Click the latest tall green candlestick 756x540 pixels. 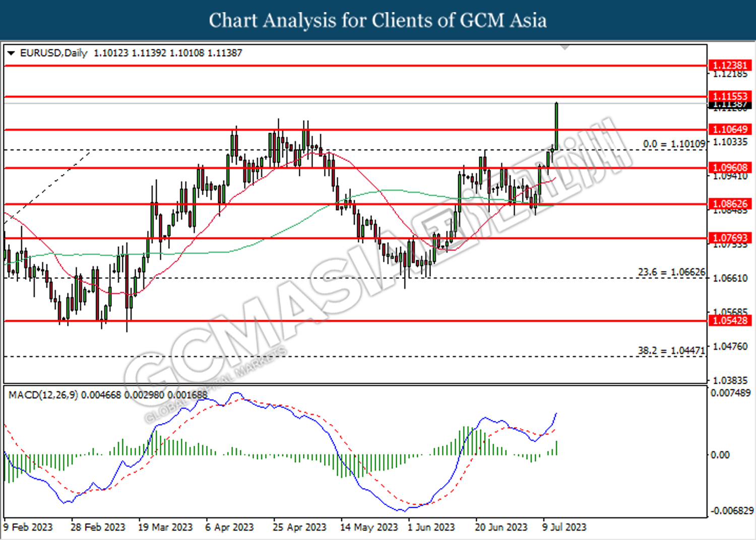point(556,126)
